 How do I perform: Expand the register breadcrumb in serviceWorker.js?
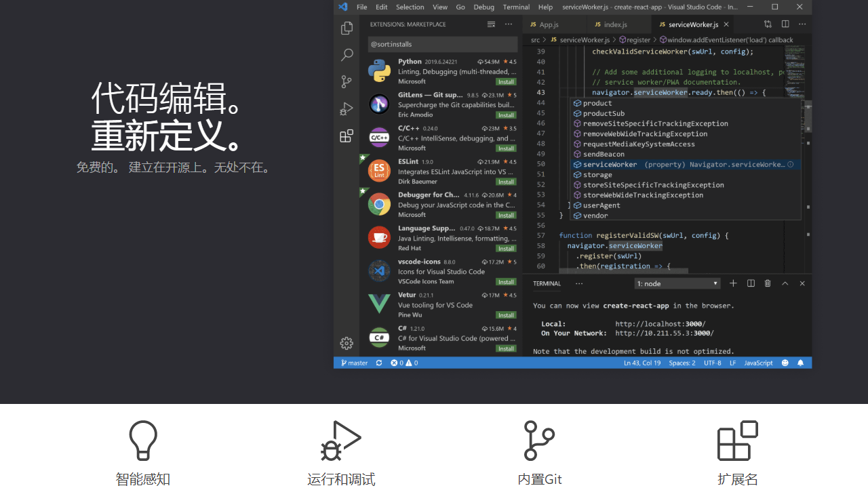(635, 39)
